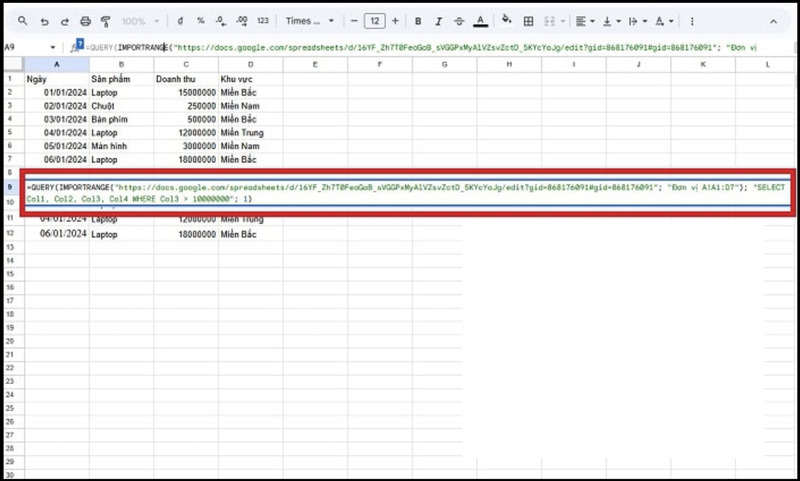Select the row 13 header

(x=10, y=247)
